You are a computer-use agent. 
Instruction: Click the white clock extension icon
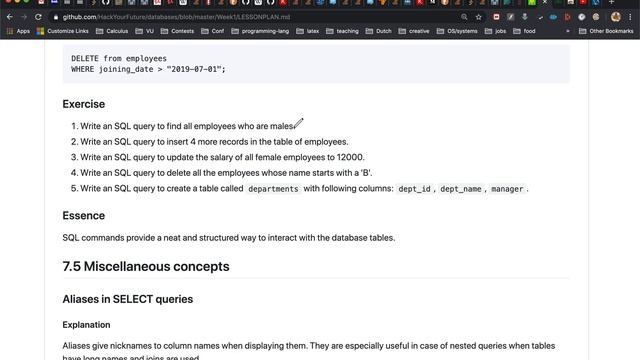[x=582, y=17]
